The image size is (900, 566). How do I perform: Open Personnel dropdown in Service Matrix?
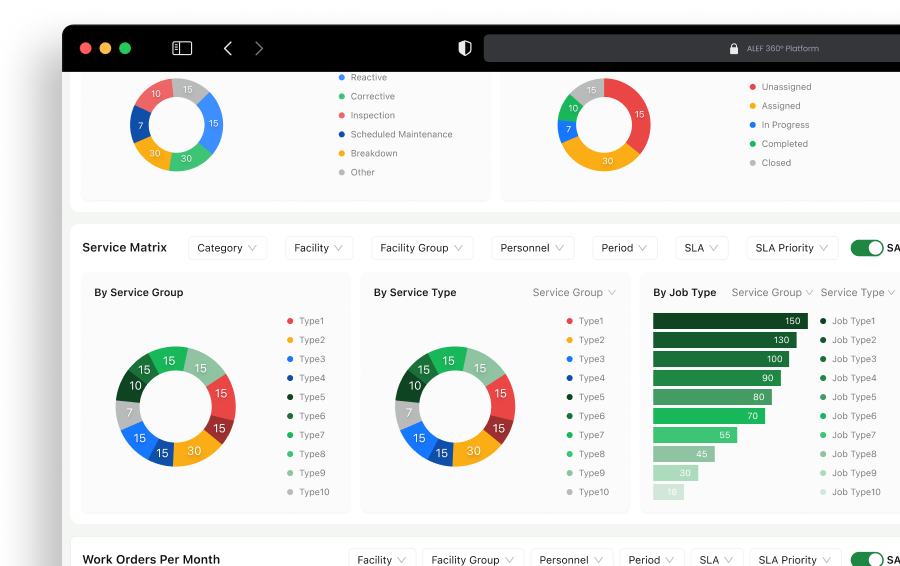point(532,248)
